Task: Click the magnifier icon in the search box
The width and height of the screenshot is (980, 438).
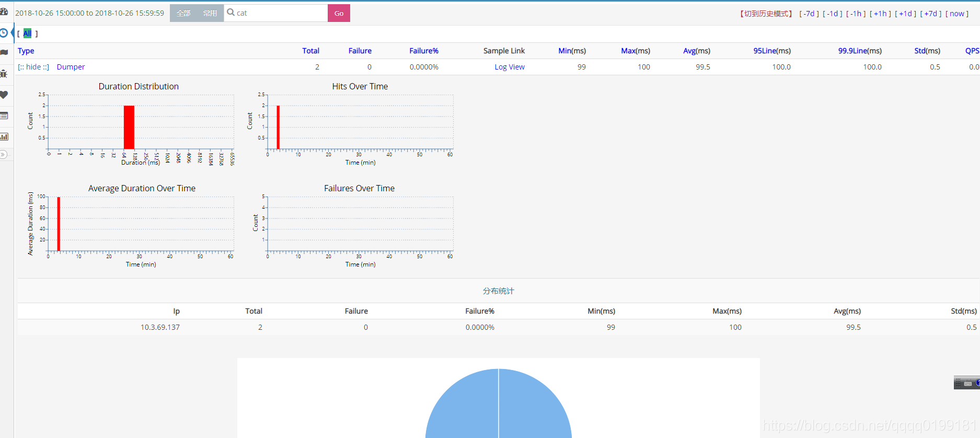Action: [230, 13]
